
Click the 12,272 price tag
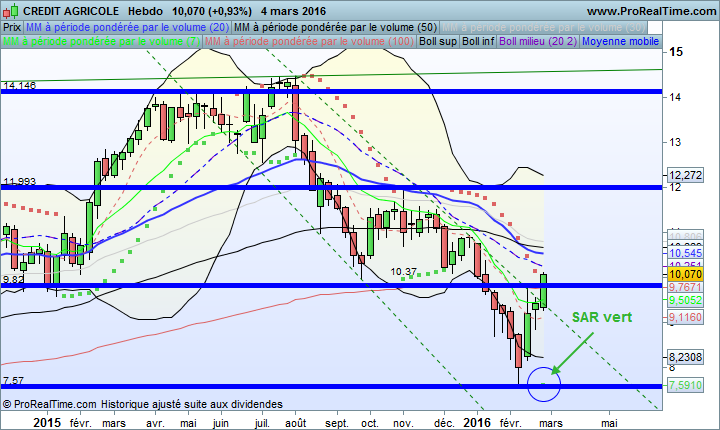pos(685,175)
